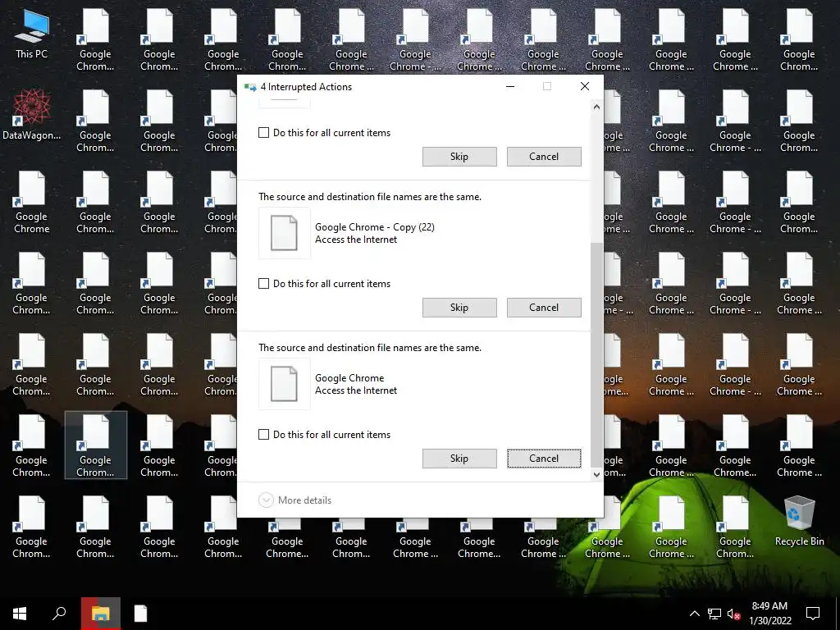Select the highlighted Google Chrome desktop shortcut
The height and width of the screenshot is (630, 840).
click(95, 445)
